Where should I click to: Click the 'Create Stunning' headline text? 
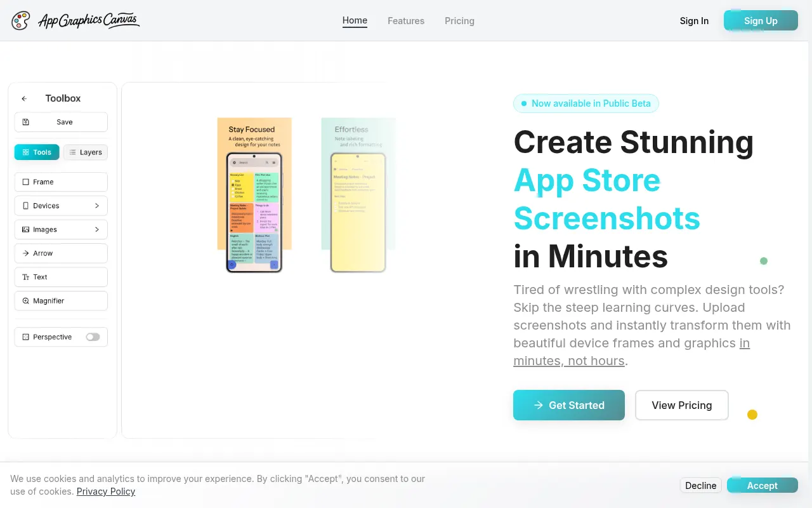tap(633, 142)
